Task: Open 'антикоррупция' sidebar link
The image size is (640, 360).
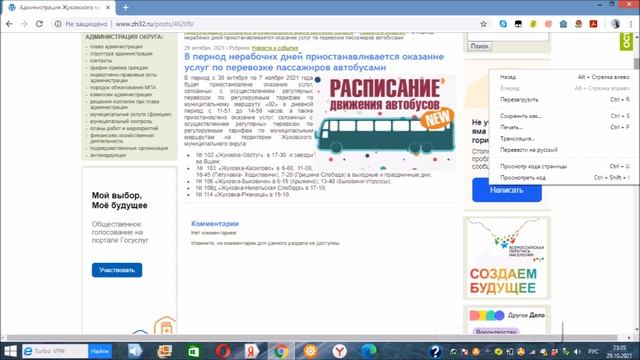Action: click(108, 155)
